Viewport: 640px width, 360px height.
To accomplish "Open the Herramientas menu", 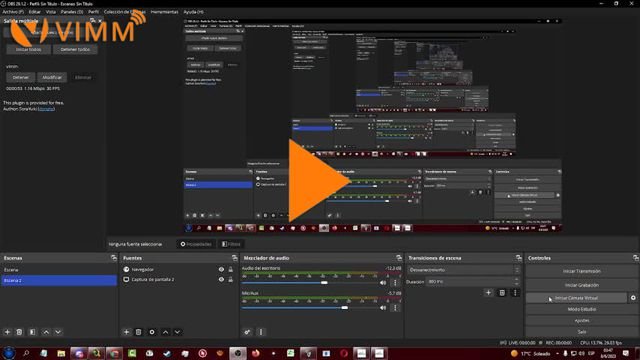I will tap(164, 12).
